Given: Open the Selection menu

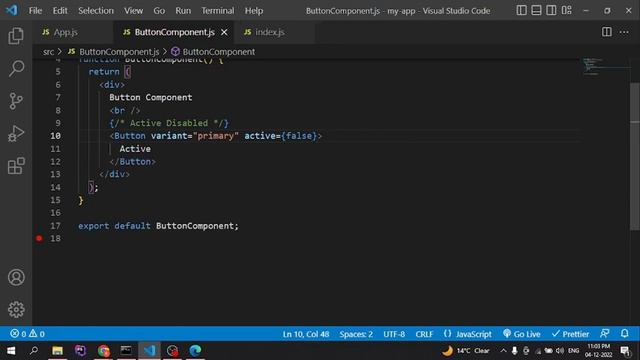Looking at the screenshot, I should tap(96, 11).
